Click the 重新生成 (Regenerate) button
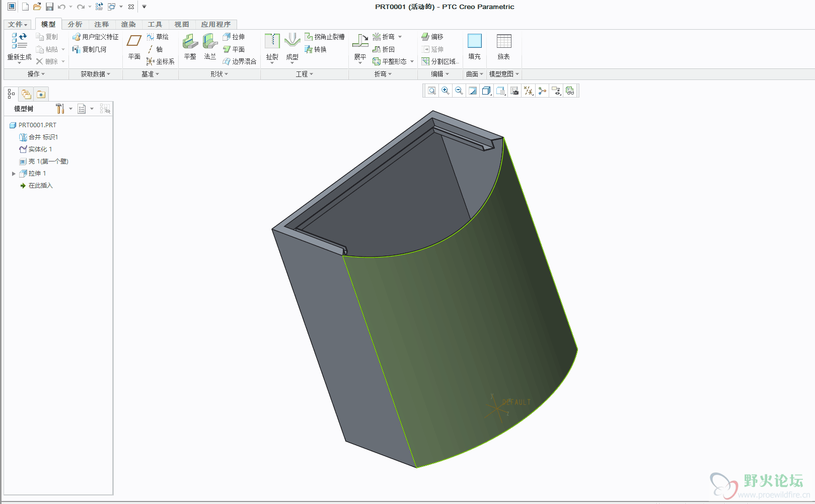815x504 pixels. pyautogui.click(x=19, y=47)
